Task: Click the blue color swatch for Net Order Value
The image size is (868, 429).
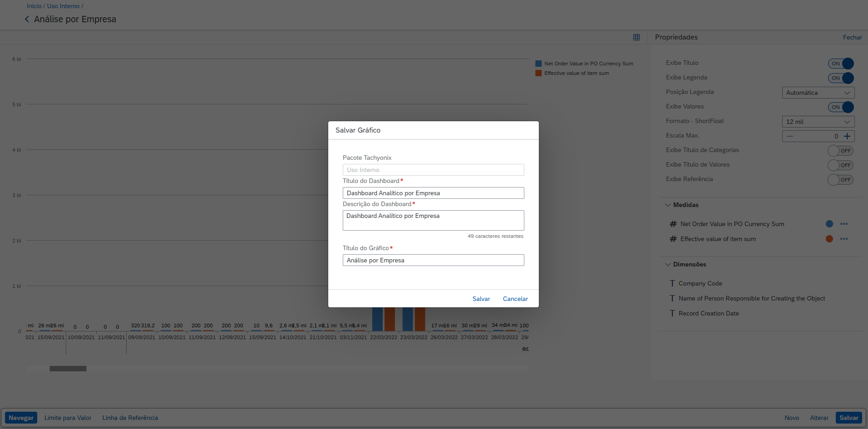Action: 829,224
